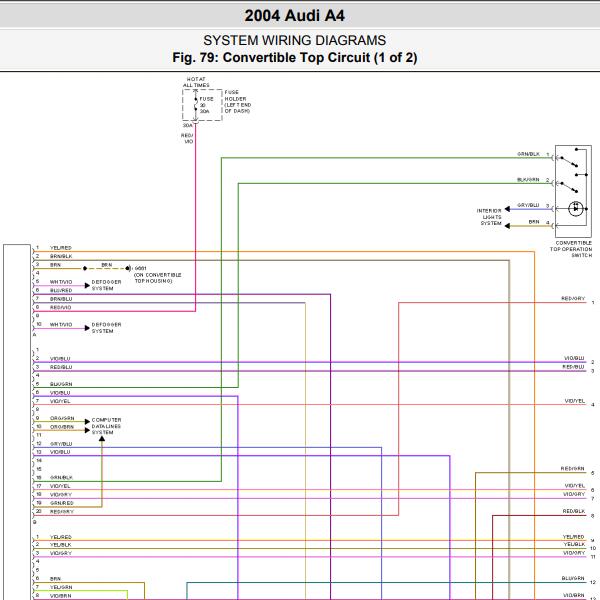
Task: Click upward arrow into Computer Data Lines System
Action: click(x=102, y=439)
